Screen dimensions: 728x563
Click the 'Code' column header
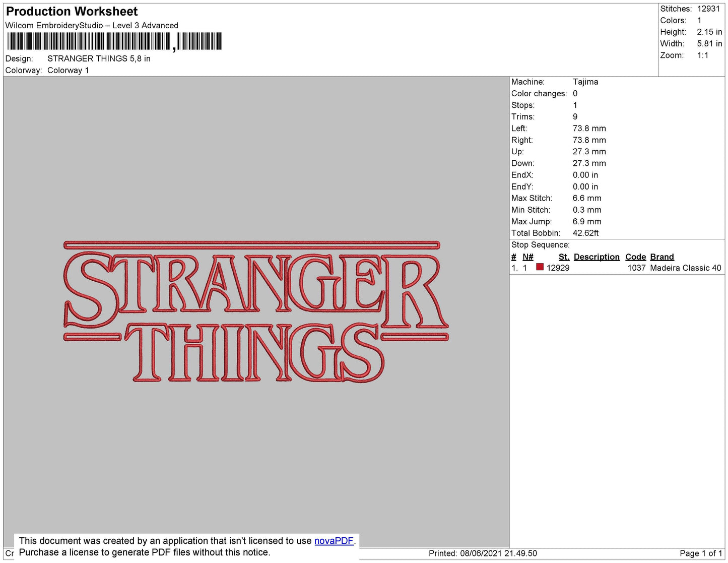coord(636,257)
